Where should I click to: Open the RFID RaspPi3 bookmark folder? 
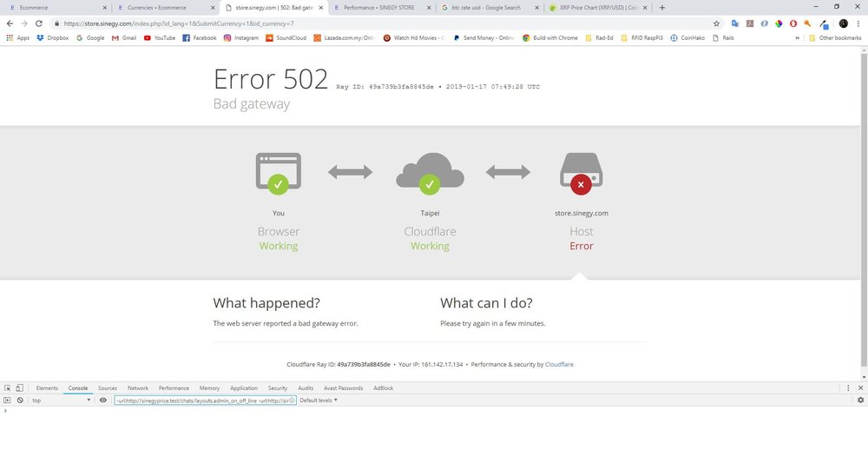pos(641,37)
